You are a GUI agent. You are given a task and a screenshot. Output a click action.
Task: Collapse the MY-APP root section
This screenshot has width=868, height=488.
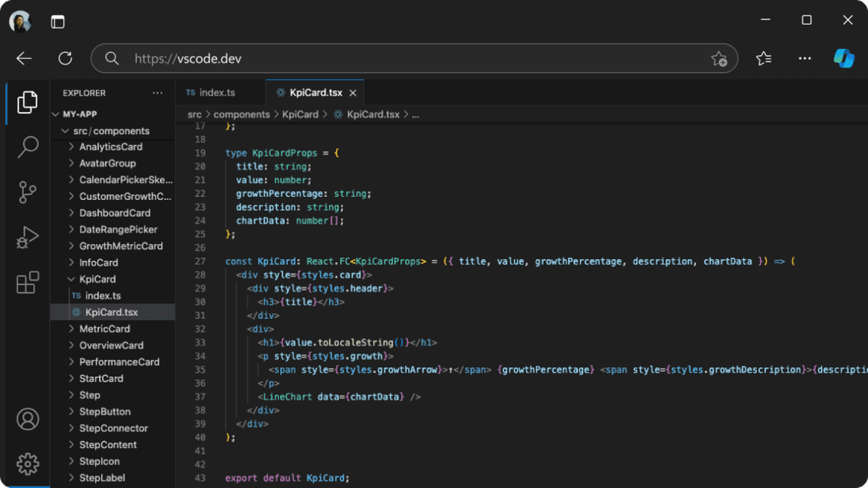click(x=79, y=114)
